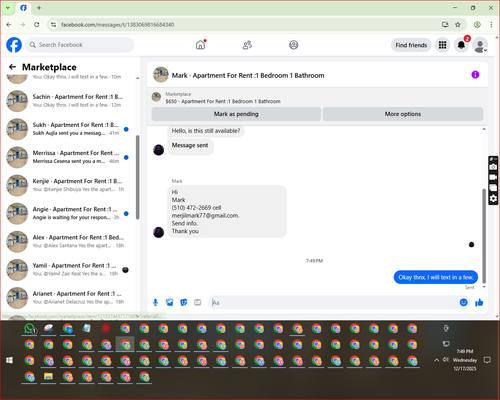500x400 pixels.
Task: Open Angie's waiting conversation
Action: [x=68, y=213]
